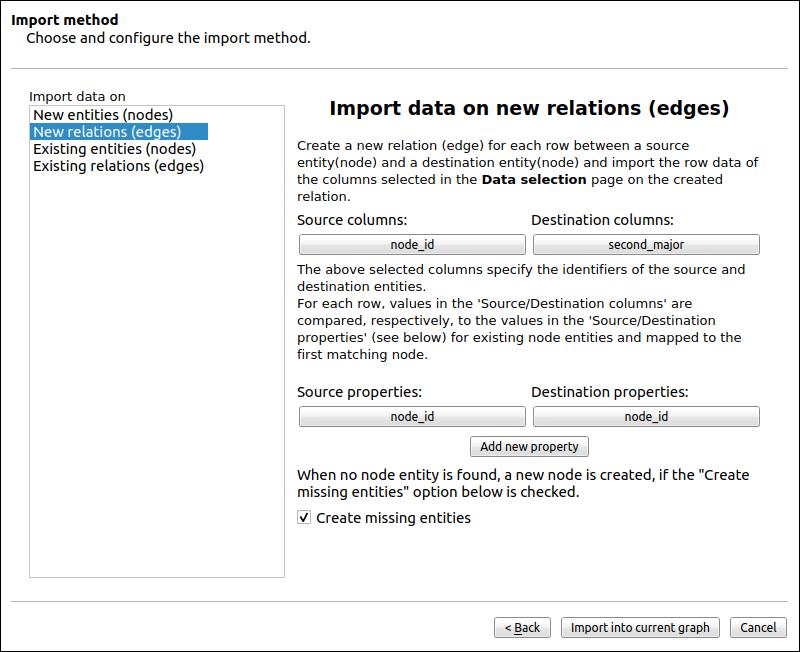800x652 pixels.
Task: Click the 'Source columns:' label
Action: click(352, 220)
